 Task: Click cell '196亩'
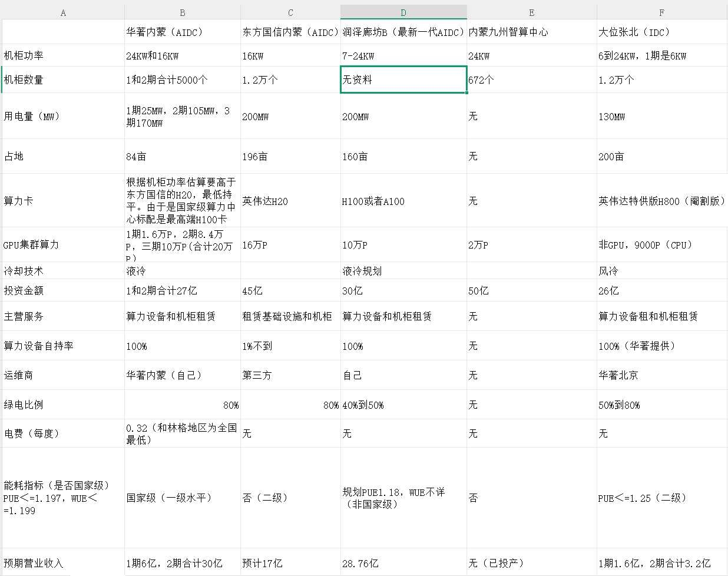point(290,156)
